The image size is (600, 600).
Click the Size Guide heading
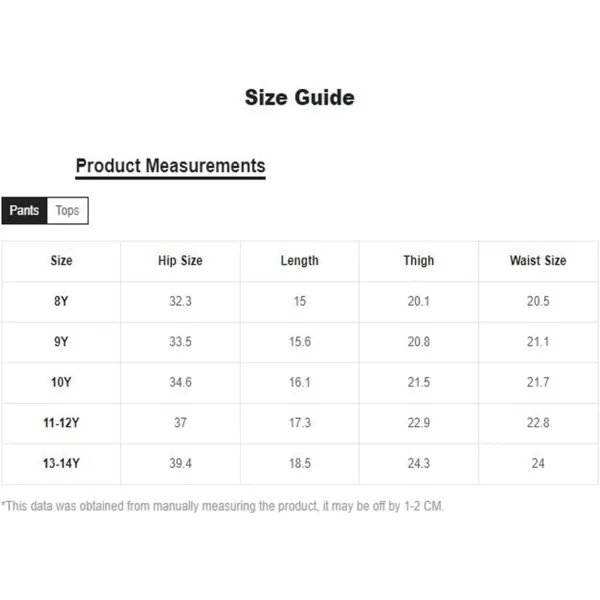(x=300, y=97)
